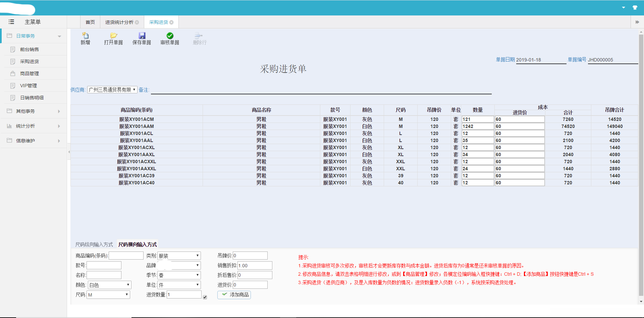Click the 备注 remarks input line
644x318 pixels.
click(321, 90)
